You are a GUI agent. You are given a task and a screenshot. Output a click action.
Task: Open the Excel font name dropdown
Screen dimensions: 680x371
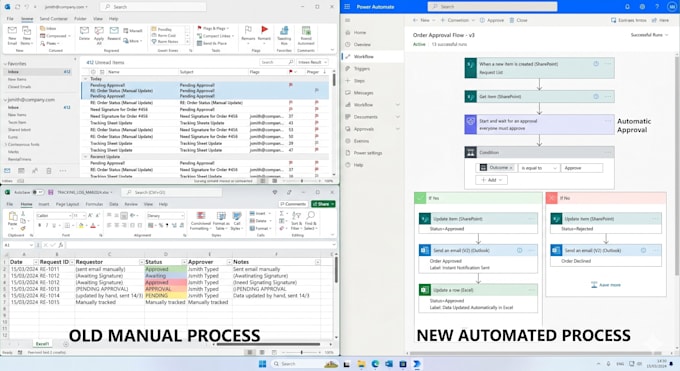click(70, 216)
